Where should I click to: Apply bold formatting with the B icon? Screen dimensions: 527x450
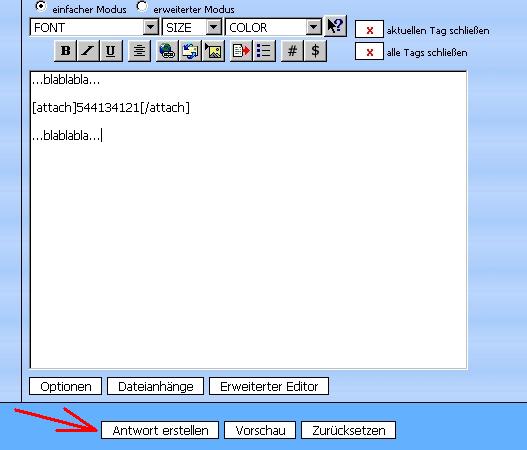point(66,51)
